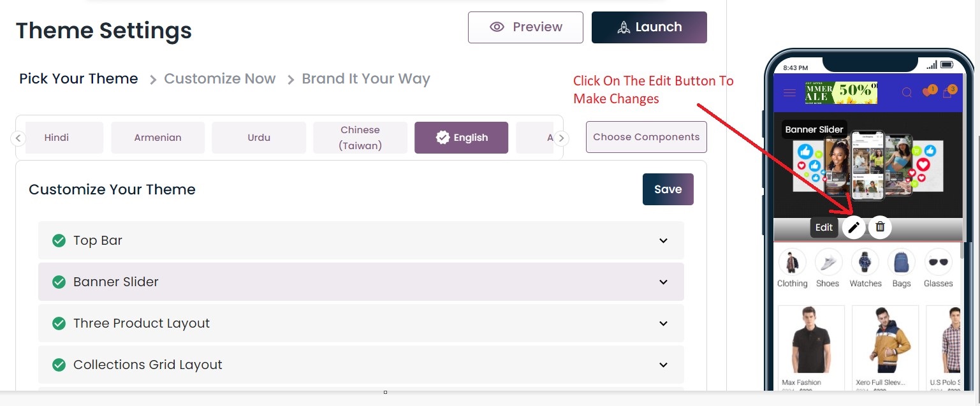Select the Watches category icon
Viewport: 980px width, 406px height.
(865, 262)
